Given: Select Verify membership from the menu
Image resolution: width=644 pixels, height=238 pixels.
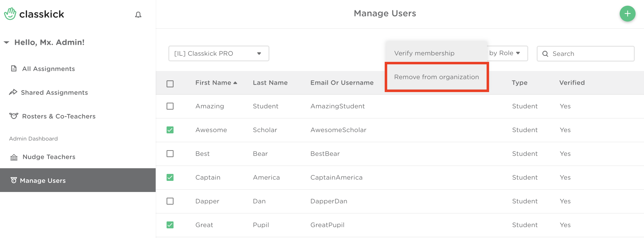Looking at the screenshot, I should click(424, 53).
